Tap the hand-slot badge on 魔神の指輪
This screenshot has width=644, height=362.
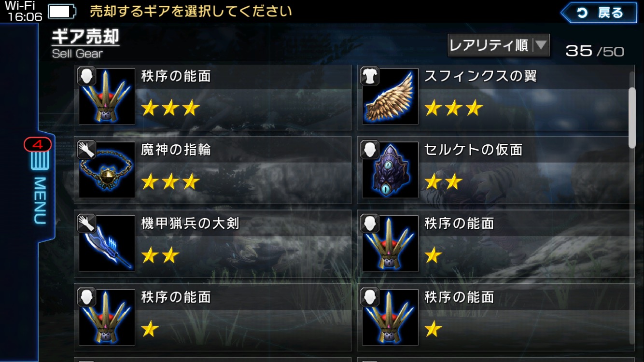pos(86,150)
